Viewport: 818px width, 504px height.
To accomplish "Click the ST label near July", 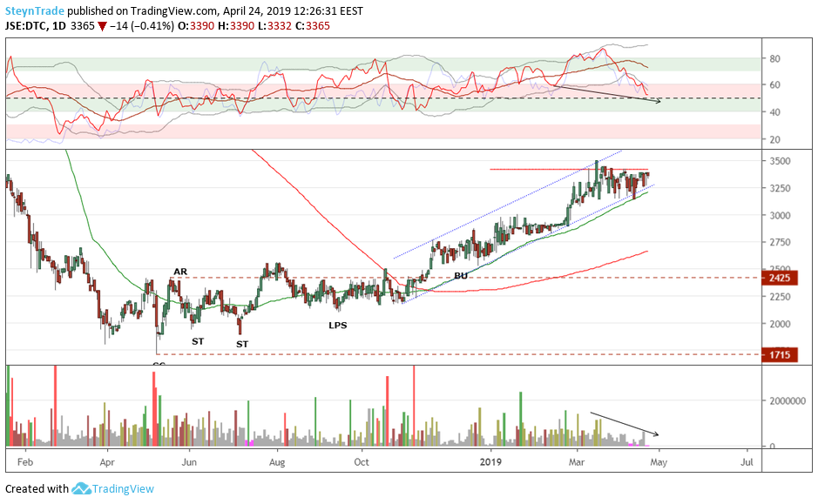I will click(242, 344).
